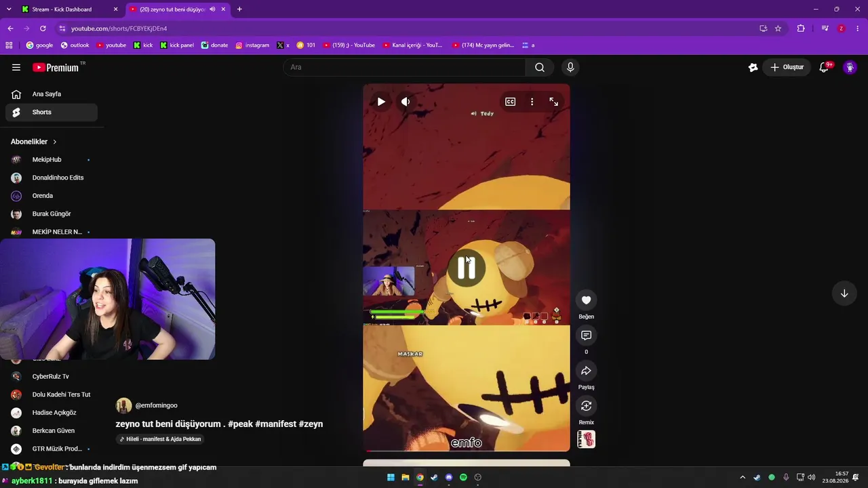This screenshot has height=488, width=868.
Task: Start voice search with microphone icon
Action: pyautogui.click(x=570, y=67)
